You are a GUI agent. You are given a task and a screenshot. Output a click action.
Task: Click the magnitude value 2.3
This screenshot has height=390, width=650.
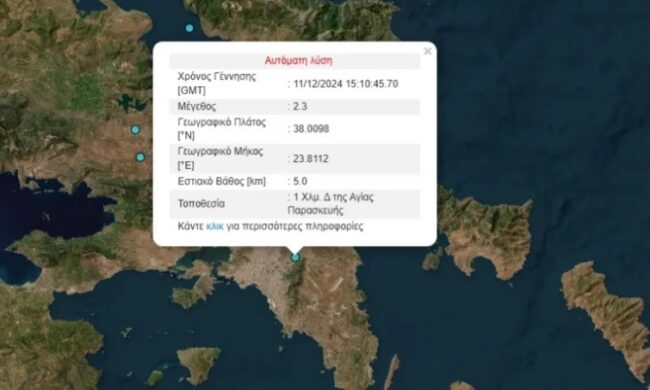pyautogui.click(x=300, y=107)
